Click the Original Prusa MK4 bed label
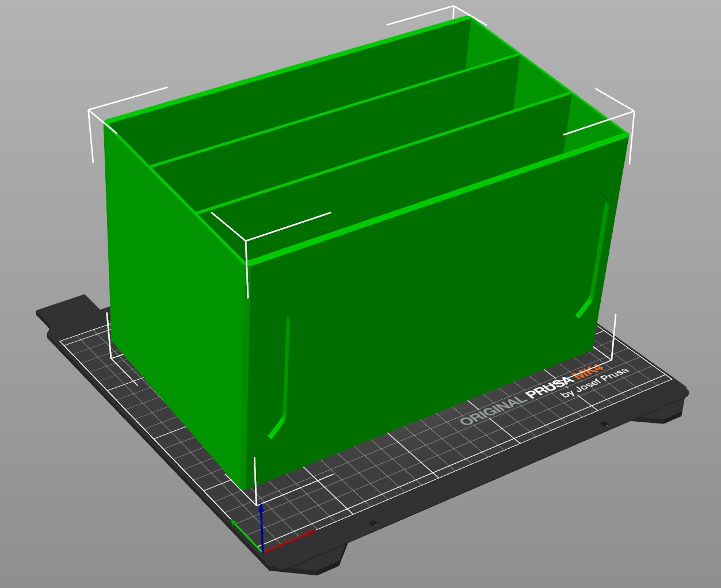The height and width of the screenshot is (588, 721). (x=531, y=394)
